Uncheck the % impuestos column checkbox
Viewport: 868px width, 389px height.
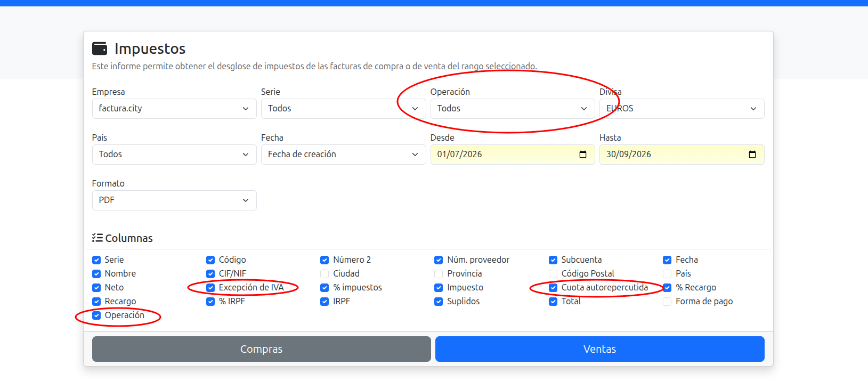pyautogui.click(x=325, y=288)
